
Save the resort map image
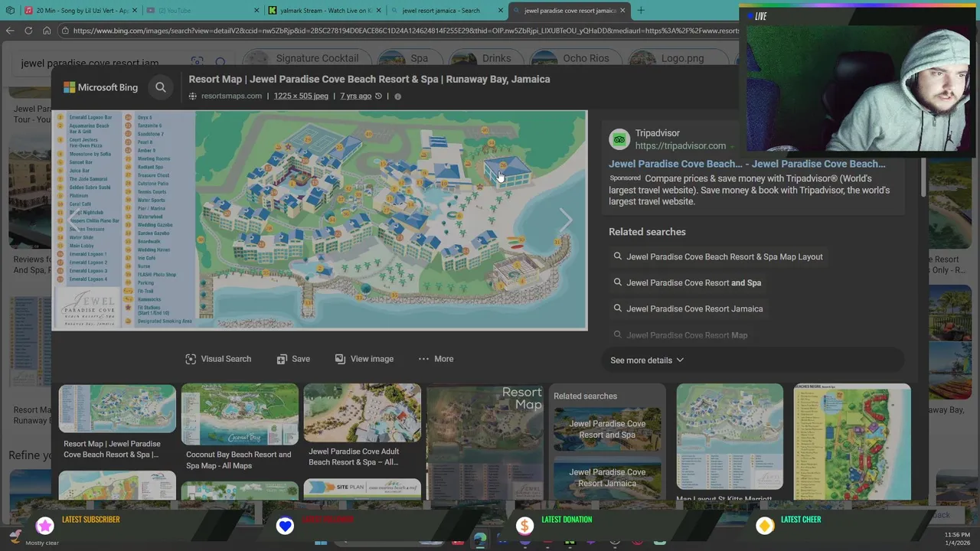[293, 359]
